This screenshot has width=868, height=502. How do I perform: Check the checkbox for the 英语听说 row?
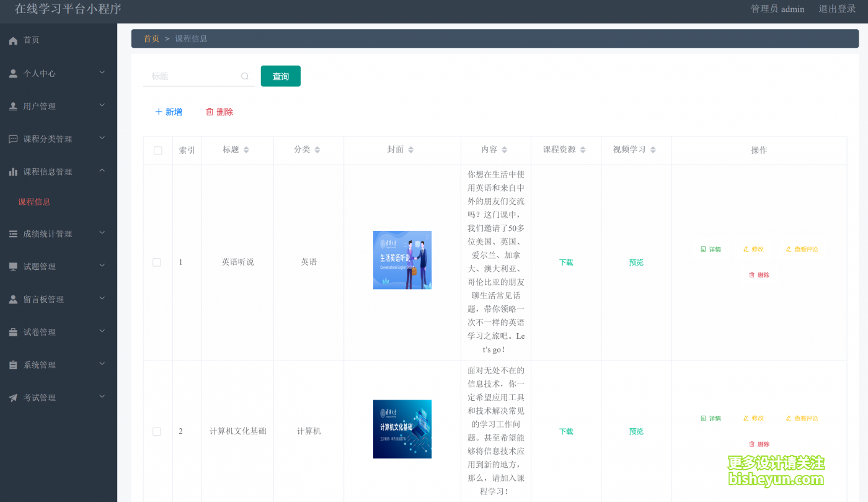point(157,262)
